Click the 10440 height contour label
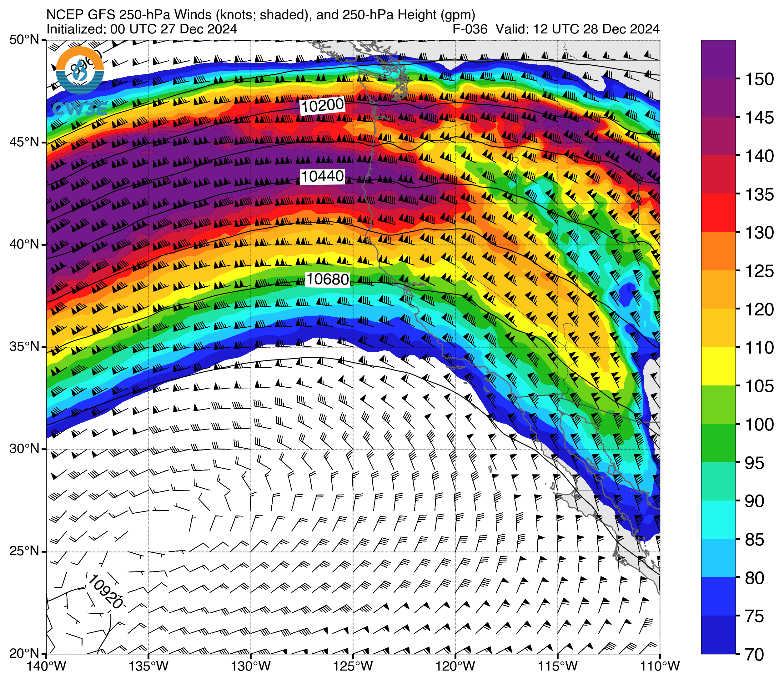784x689 pixels. click(x=322, y=176)
